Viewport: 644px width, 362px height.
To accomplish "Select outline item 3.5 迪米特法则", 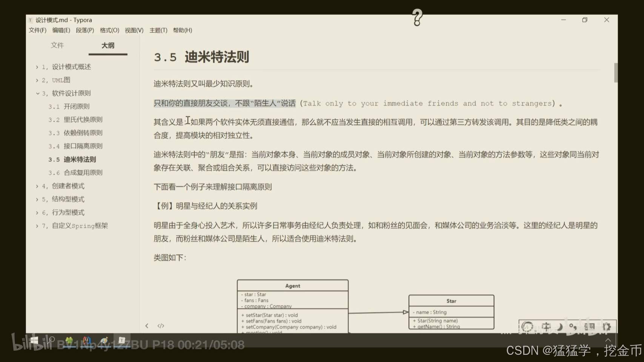I will click(72, 160).
